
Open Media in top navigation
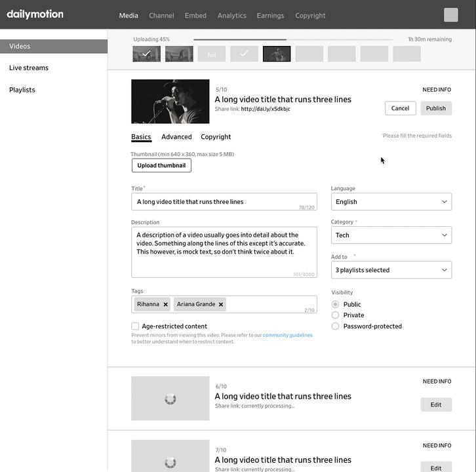pos(129,16)
